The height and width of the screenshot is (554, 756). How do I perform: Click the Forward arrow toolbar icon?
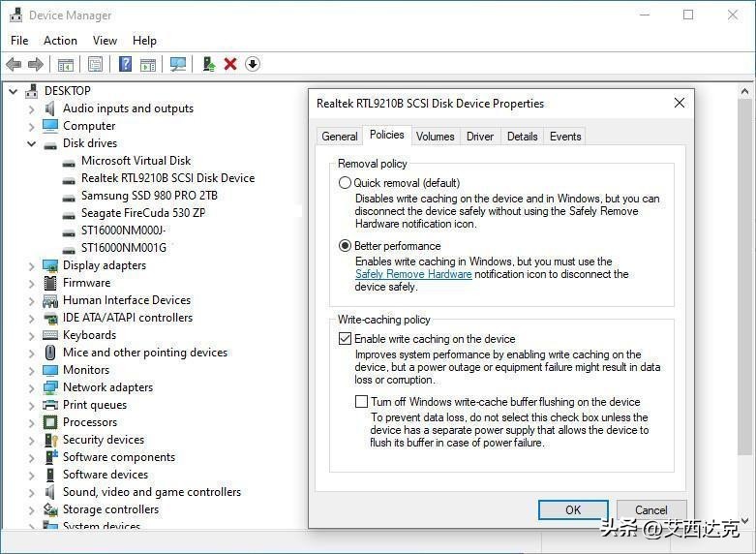36,64
